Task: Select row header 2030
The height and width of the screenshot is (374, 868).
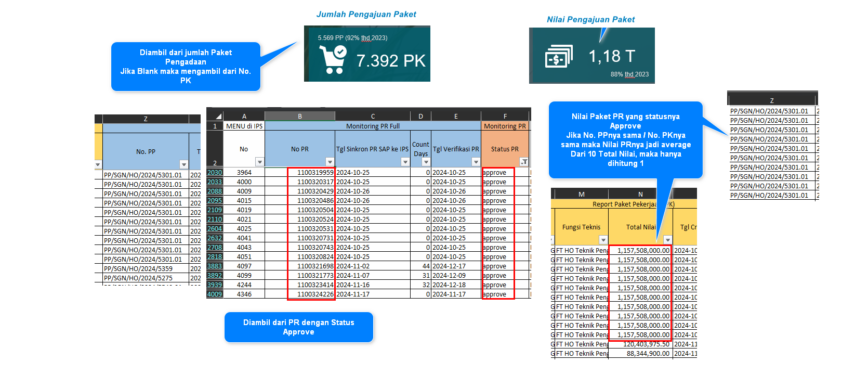Action: (x=215, y=172)
